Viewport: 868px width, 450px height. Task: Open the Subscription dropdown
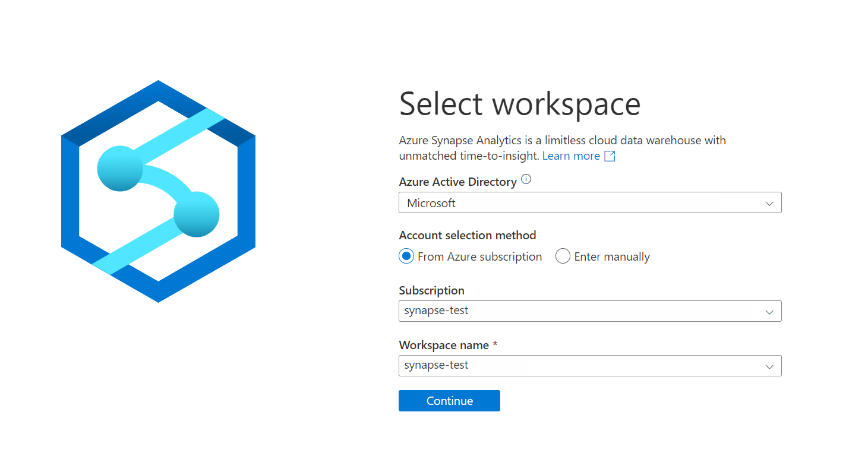coord(590,311)
